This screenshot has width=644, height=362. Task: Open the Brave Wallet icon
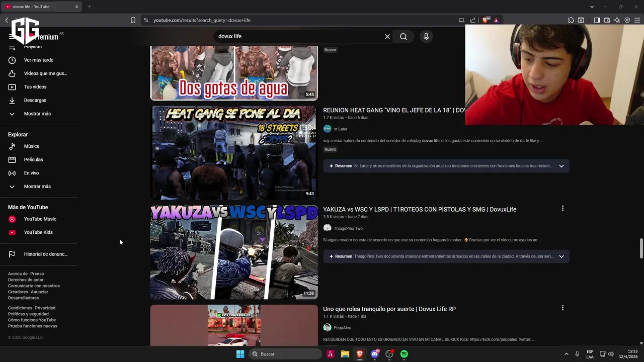[x=607, y=20]
